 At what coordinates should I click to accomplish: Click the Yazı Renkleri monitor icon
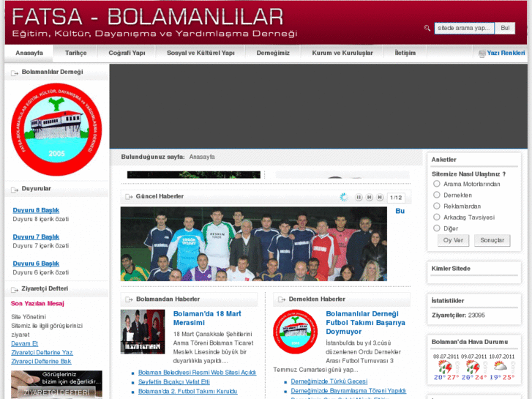(482, 53)
